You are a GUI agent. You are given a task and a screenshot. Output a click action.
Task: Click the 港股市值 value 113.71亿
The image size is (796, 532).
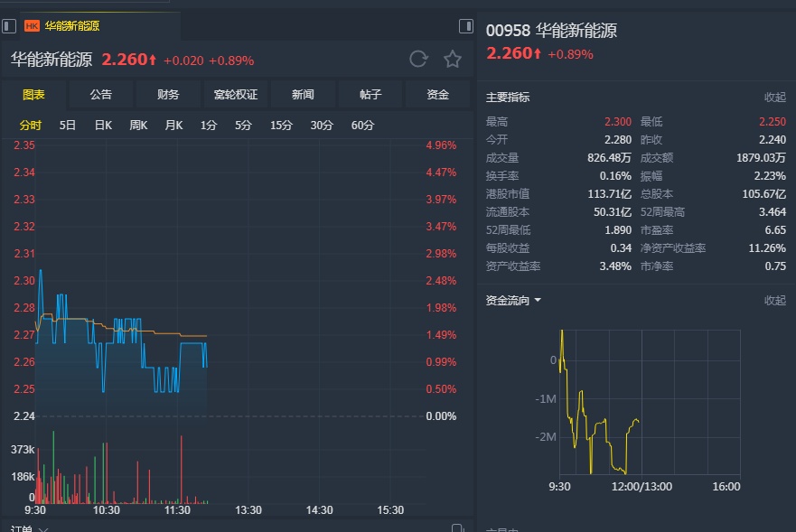tap(609, 194)
